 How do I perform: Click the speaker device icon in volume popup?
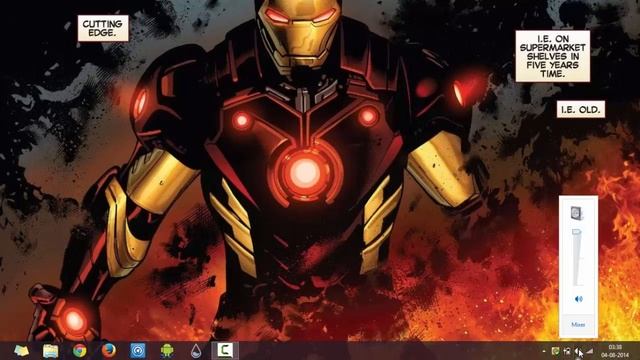(x=577, y=213)
